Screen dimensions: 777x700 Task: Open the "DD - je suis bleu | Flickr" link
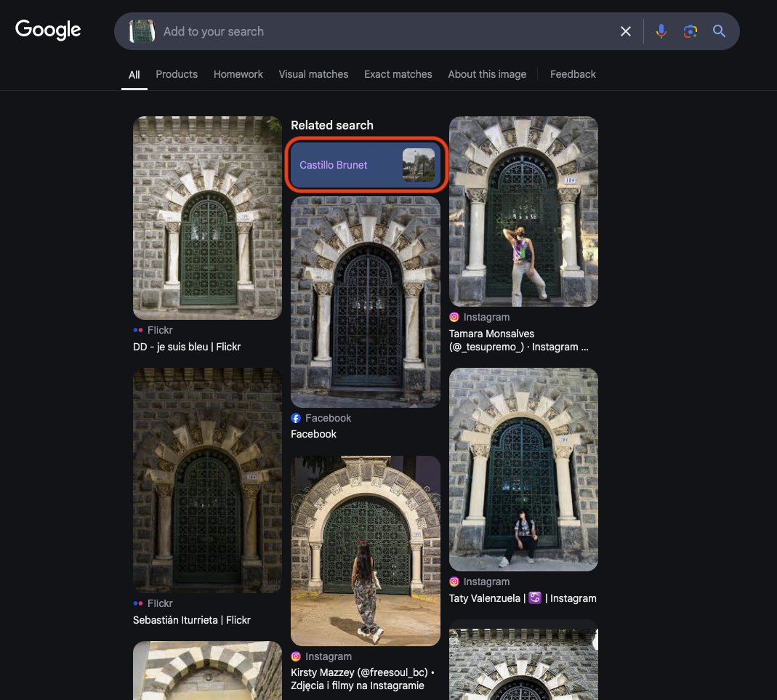(x=187, y=347)
